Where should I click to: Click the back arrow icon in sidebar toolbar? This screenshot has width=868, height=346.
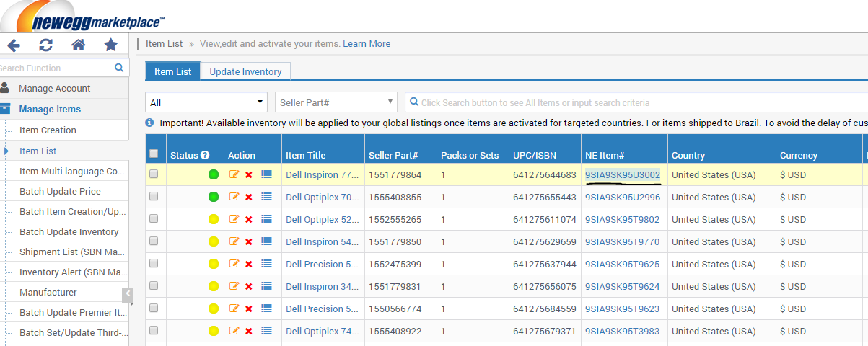tap(13, 45)
